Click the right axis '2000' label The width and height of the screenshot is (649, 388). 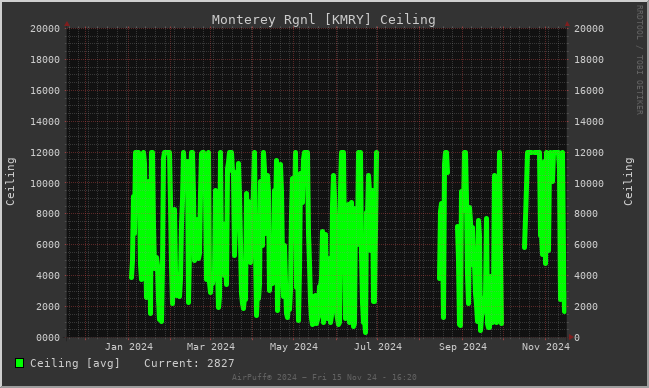586,307
